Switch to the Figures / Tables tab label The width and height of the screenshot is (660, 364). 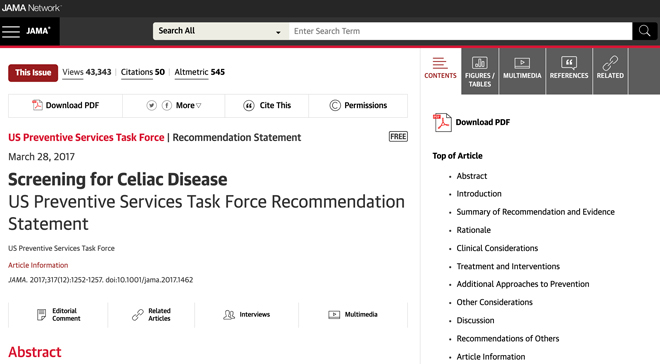coord(480,80)
